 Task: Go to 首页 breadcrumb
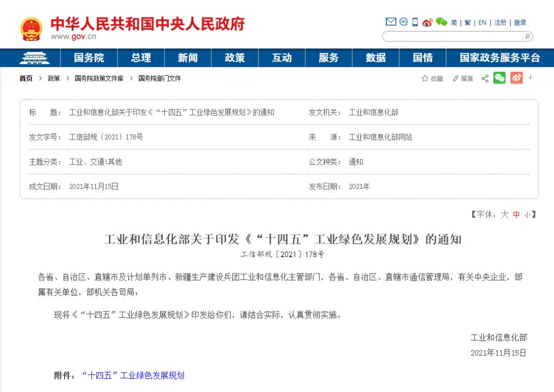[26, 79]
